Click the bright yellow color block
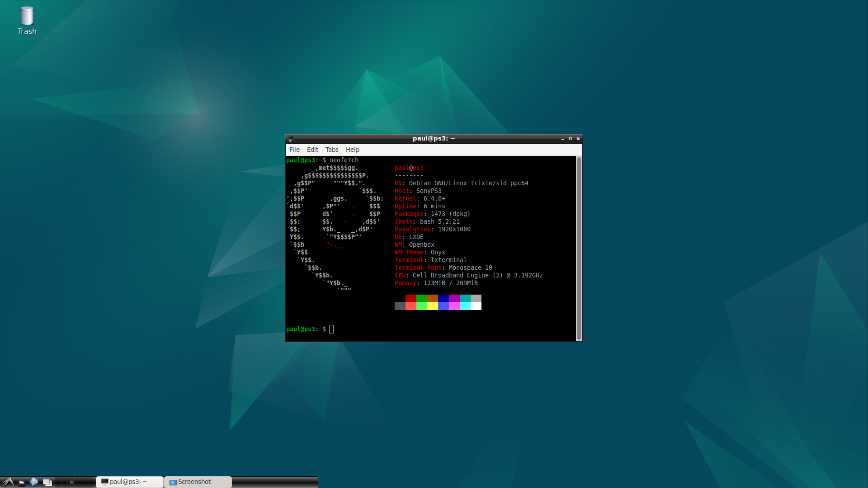 (433, 306)
